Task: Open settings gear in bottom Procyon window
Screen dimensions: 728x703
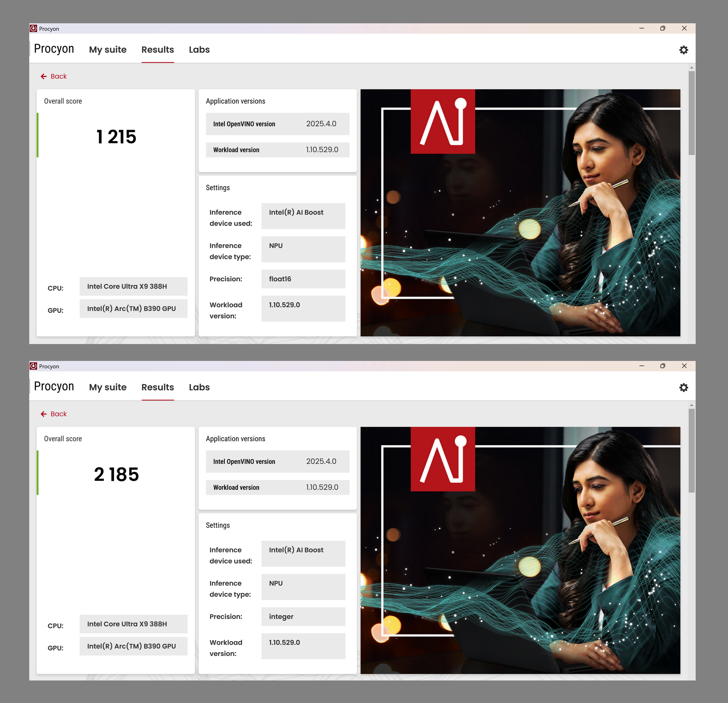Action: point(683,388)
